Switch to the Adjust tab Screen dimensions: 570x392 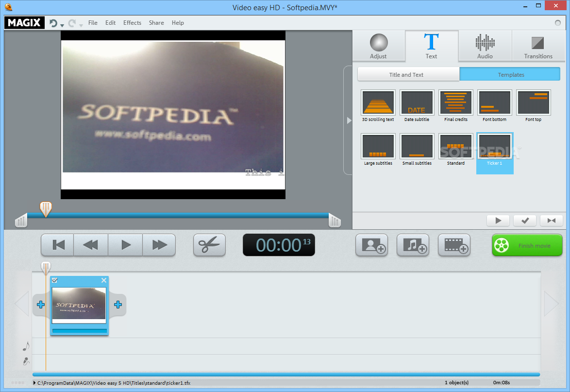click(x=378, y=46)
